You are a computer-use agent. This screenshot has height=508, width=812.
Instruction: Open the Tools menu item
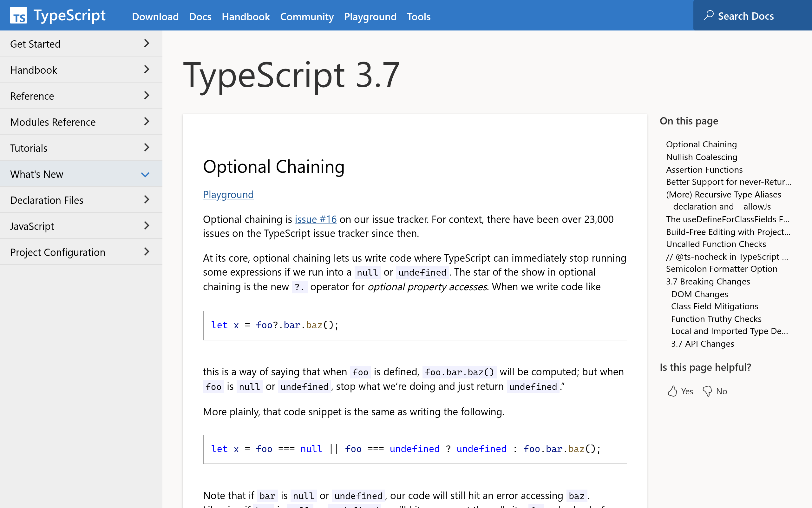click(x=419, y=17)
